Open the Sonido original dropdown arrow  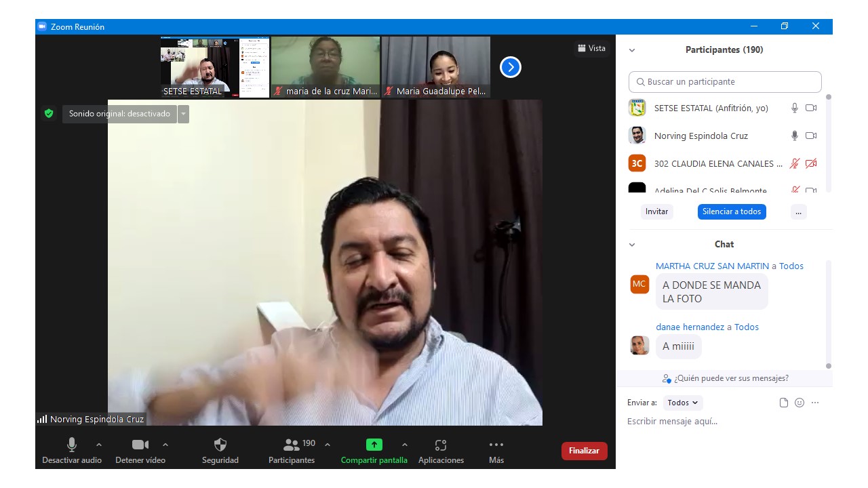click(x=183, y=114)
